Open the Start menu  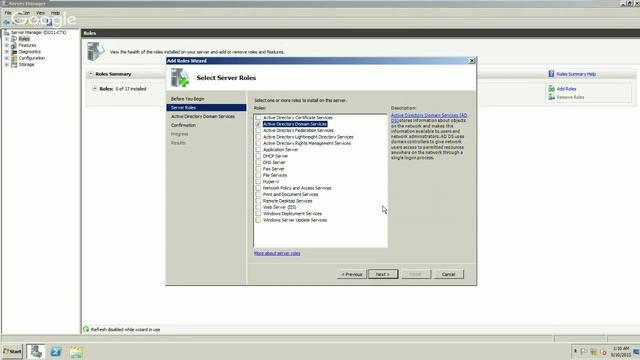(12, 351)
